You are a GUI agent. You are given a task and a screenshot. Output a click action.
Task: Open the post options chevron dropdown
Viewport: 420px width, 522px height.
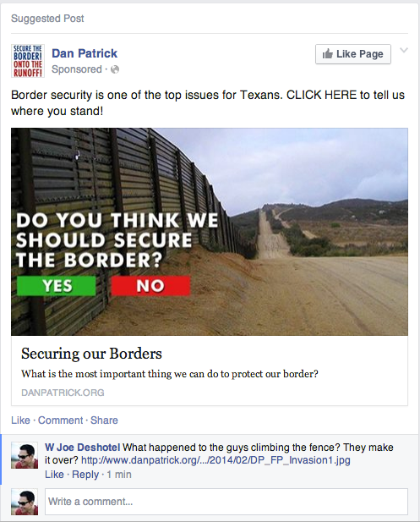[x=404, y=51]
